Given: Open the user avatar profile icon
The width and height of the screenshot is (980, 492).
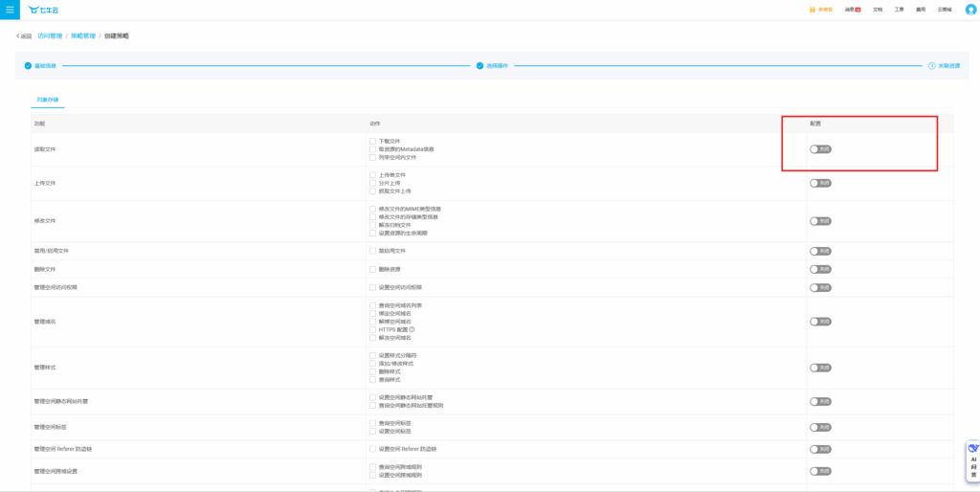Looking at the screenshot, I should [970, 10].
